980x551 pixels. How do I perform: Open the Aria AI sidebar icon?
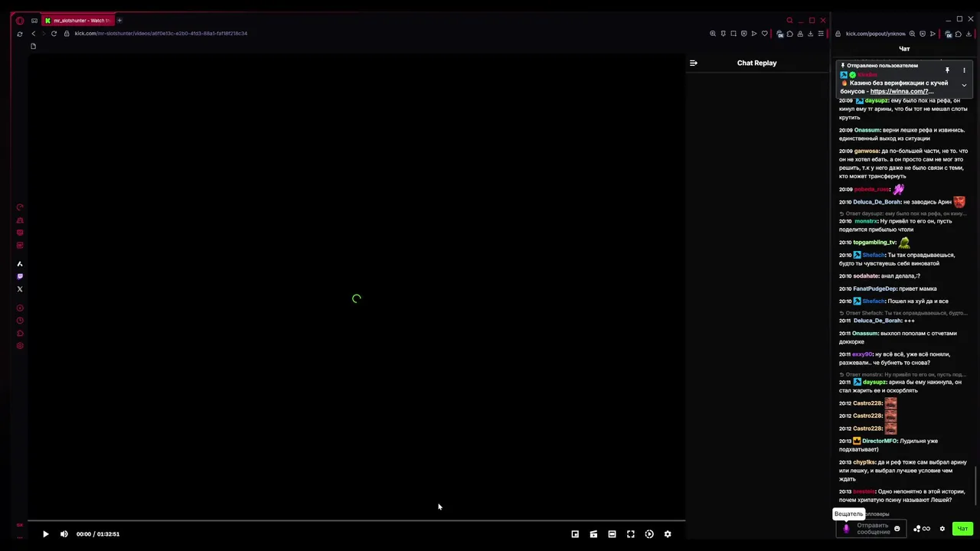pyautogui.click(x=20, y=264)
